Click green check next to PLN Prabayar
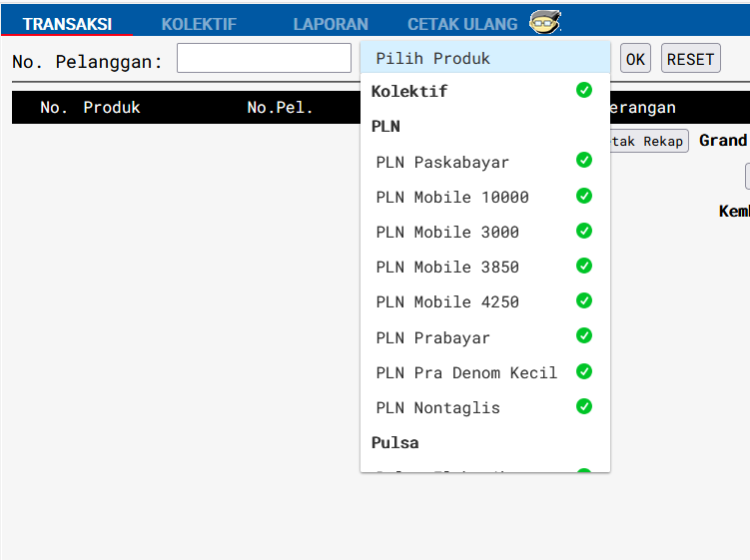750x560 pixels. [x=584, y=335]
